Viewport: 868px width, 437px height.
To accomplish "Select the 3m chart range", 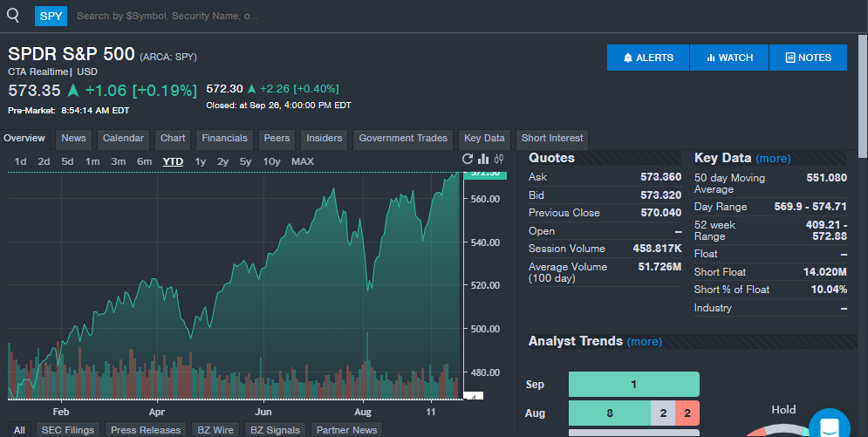I will 119,161.
